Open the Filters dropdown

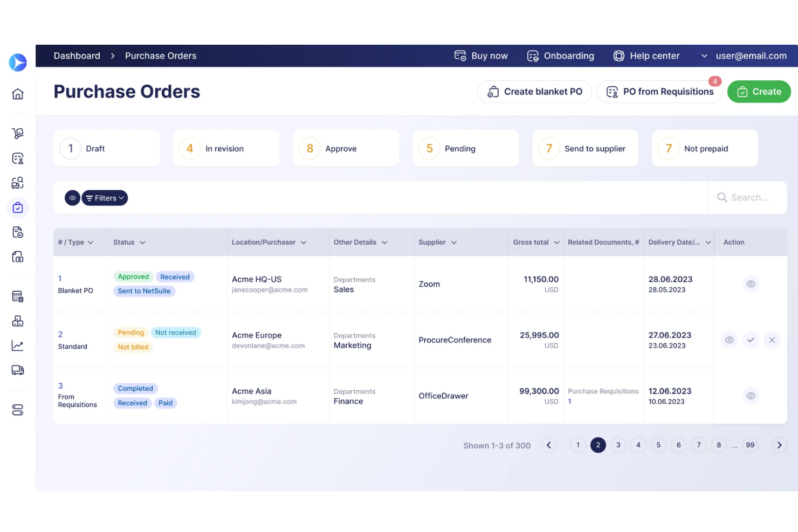104,198
